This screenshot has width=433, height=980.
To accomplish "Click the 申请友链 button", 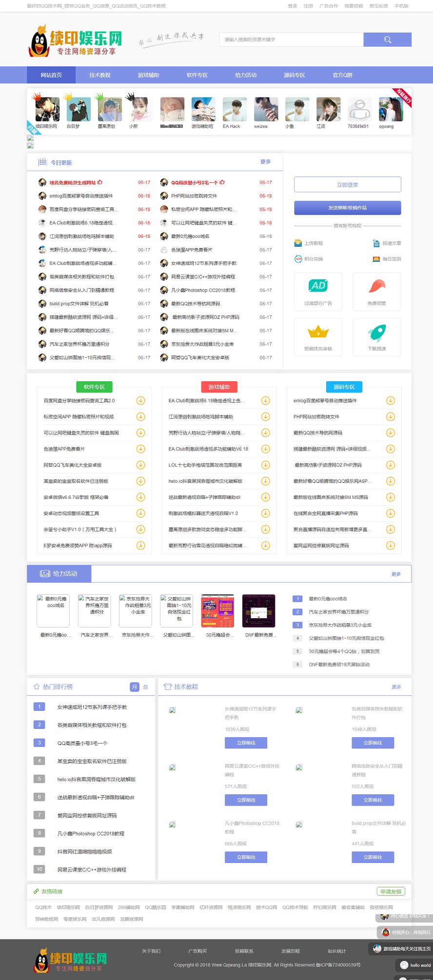I will tap(391, 891).
